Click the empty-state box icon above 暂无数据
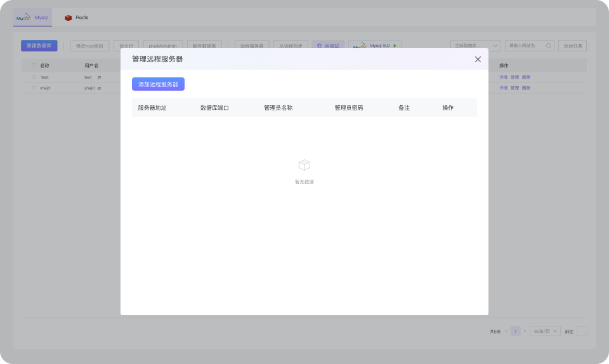 304,165
